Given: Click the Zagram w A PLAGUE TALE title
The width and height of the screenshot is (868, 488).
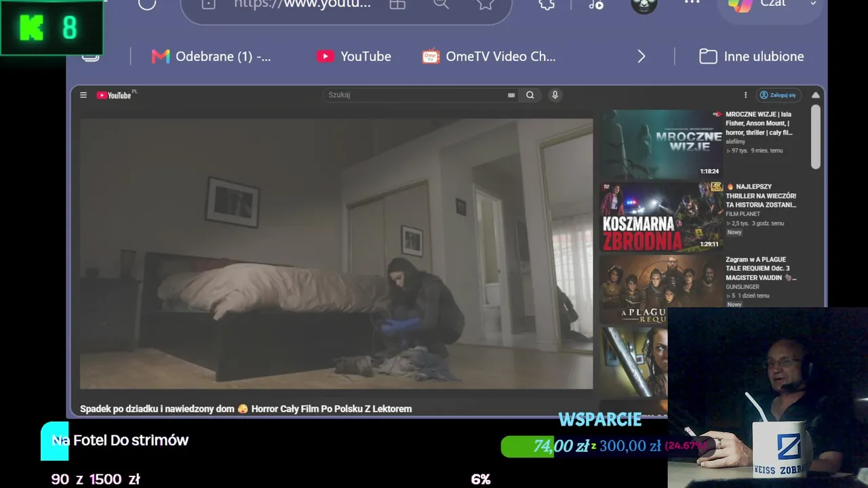Looking at the screenshot, I should pos(761,268).
